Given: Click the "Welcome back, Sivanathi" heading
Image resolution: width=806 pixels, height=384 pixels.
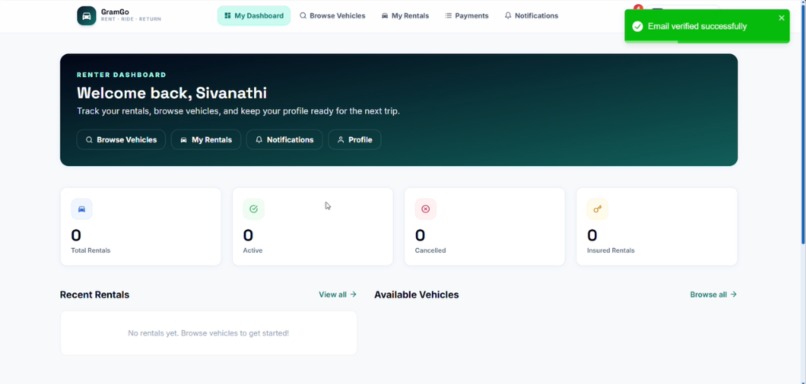Looking at the screenshot, I should coord(172,93).
